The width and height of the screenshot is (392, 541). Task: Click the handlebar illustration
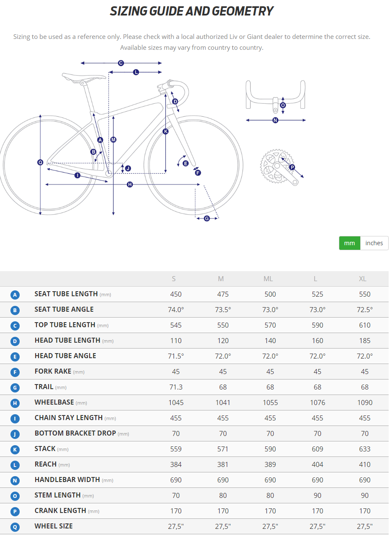point(275,95)
